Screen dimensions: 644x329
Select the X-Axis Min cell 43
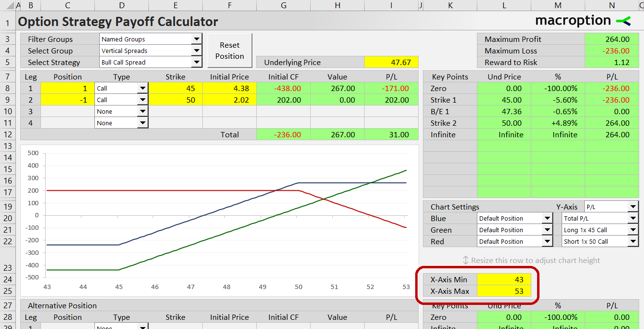[504, 279]
